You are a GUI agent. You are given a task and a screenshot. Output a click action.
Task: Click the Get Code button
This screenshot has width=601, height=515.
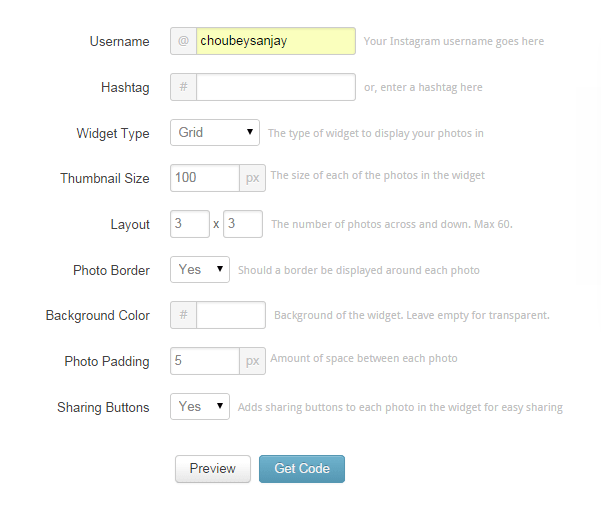click(301, 468)
